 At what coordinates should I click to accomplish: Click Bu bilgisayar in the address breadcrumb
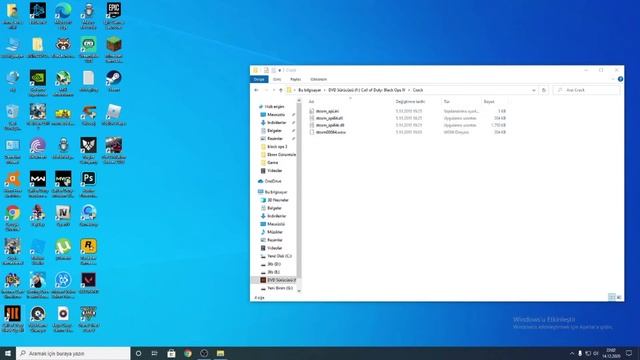(x=309, y=90)
